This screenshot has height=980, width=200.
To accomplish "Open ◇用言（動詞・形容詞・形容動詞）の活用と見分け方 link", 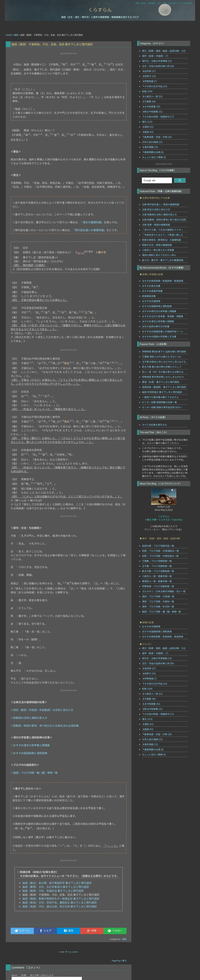I will point(42,710).
